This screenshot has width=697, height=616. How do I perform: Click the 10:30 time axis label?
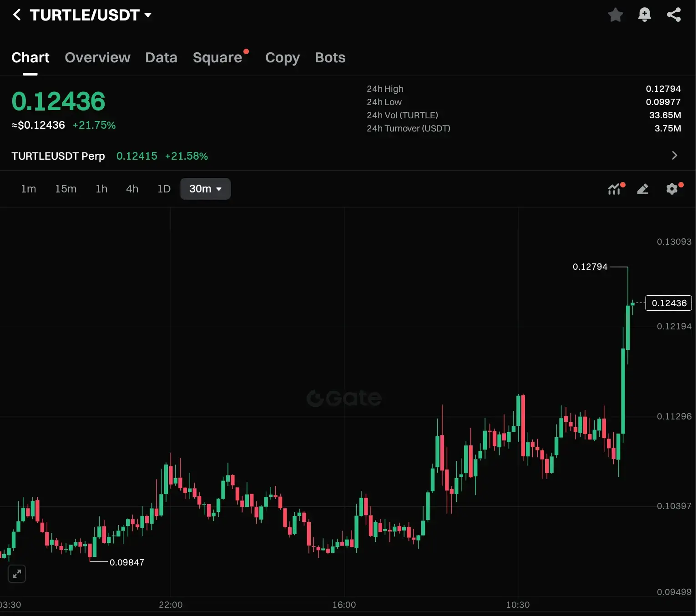pos(518,605)
